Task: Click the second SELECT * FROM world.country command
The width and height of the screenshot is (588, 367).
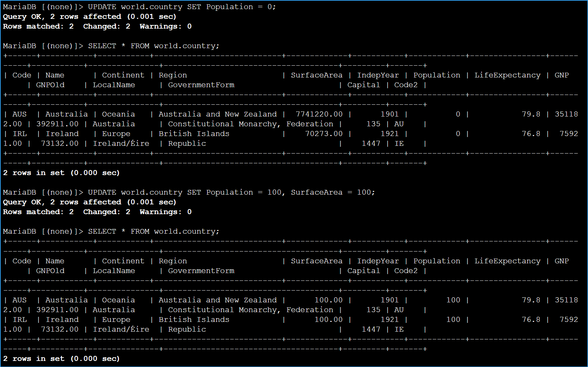Action: pos(153,231)
